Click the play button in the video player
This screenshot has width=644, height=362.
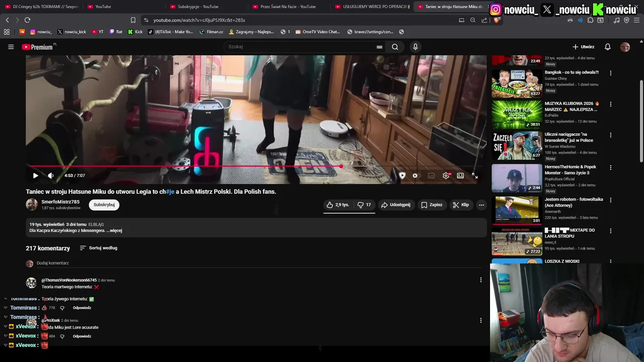35,175
